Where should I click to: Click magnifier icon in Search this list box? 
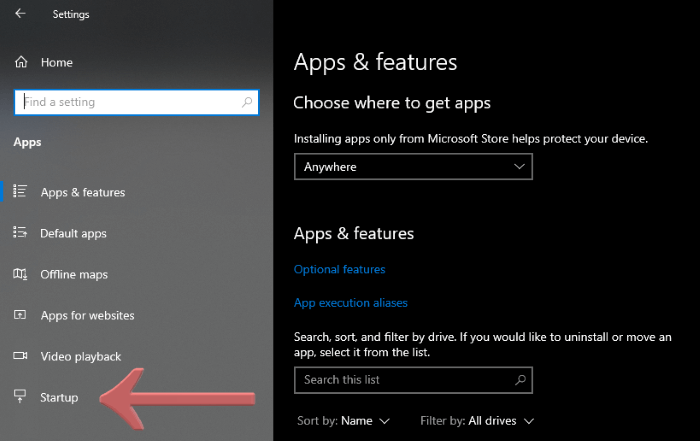pyautogui.click(x=520, y=380)
